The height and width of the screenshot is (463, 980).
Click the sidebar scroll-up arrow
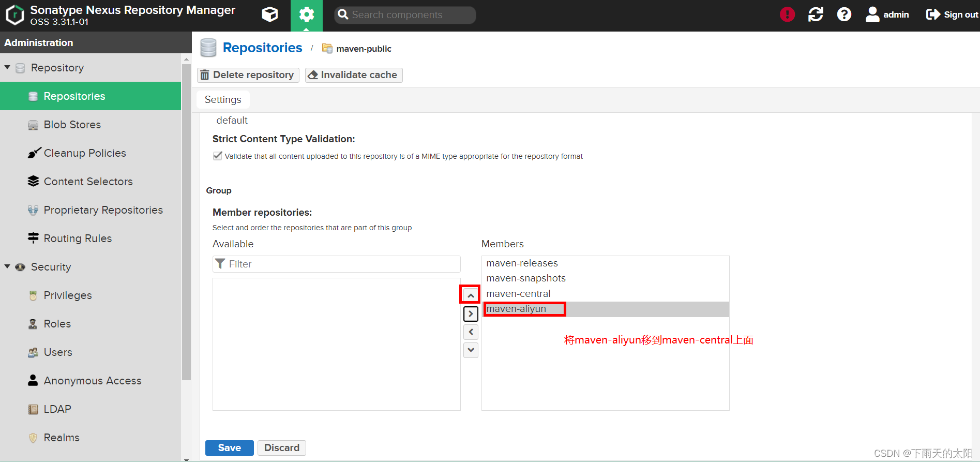[187, 59]
